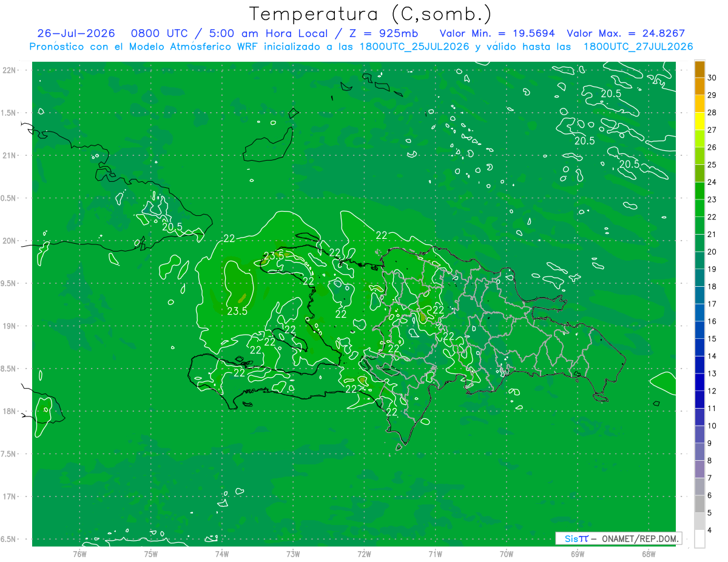Click the '72W' longitude axis label
Viewport: 728px width, 562px height.
(364, 554)
